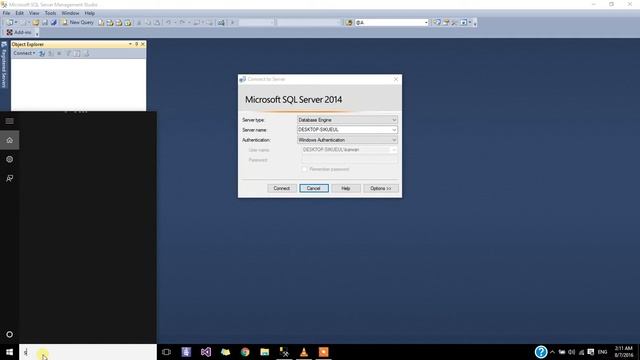Open the Tools menu
This screenshot has width=640, height=360.
50,13
